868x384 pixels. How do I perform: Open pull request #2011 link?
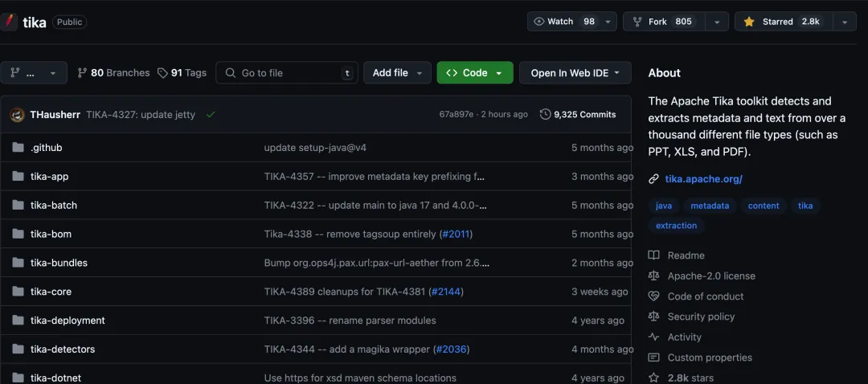coord(457,234)
